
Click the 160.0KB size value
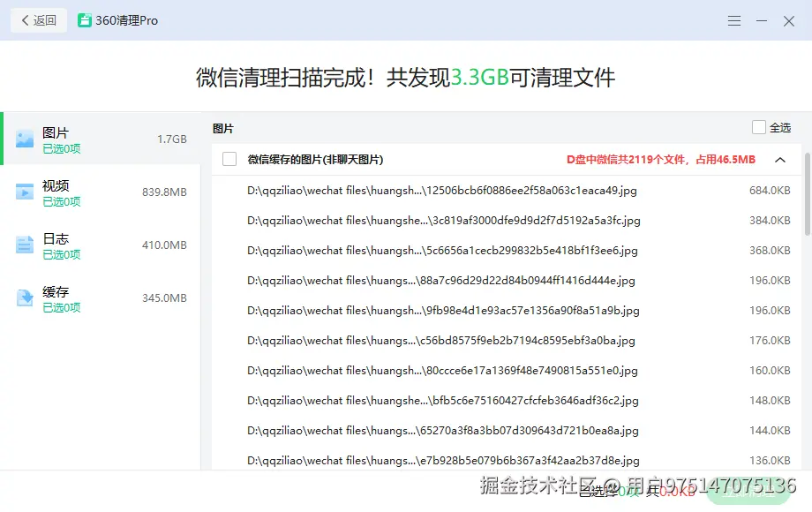(x=770, y=371)
